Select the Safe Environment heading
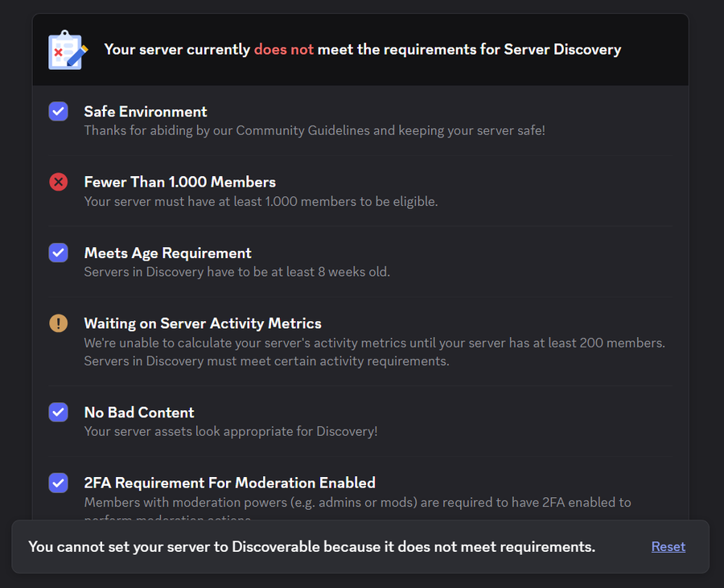The image size is (724, 588). (x=146, y=112)
